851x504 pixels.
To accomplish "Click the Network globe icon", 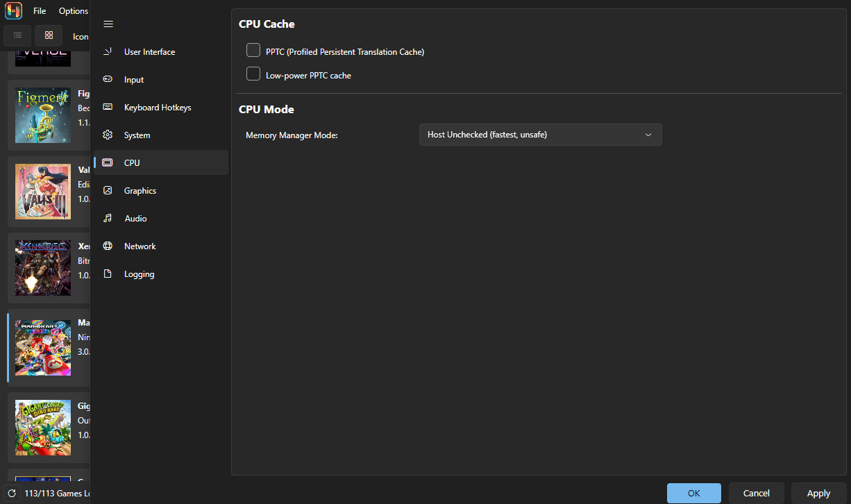I will click(x=108, y=246).
